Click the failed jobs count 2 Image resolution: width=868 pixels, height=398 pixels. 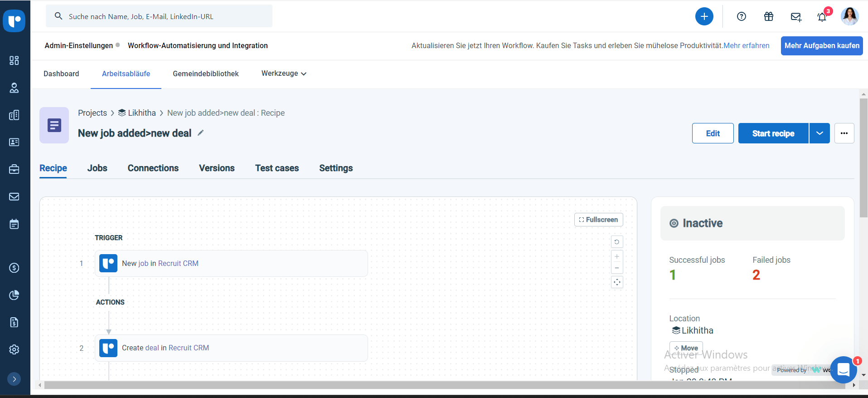point(756,275)
